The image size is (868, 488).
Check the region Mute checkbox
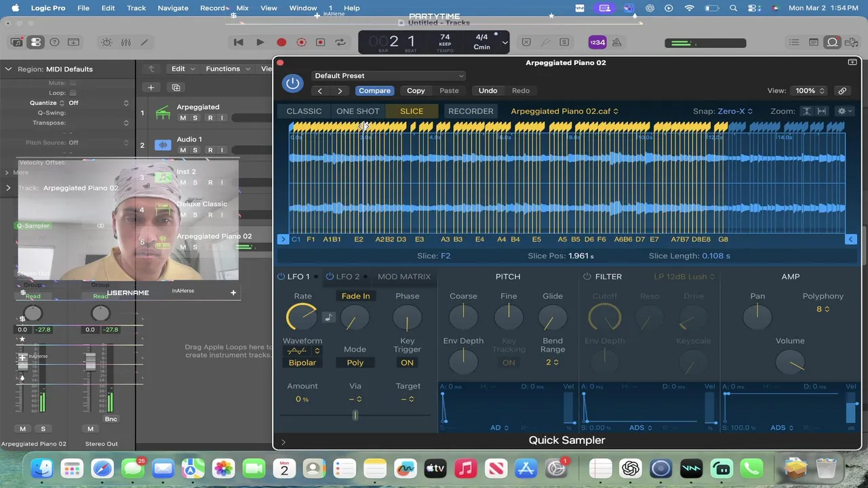(x=73, y=83)
